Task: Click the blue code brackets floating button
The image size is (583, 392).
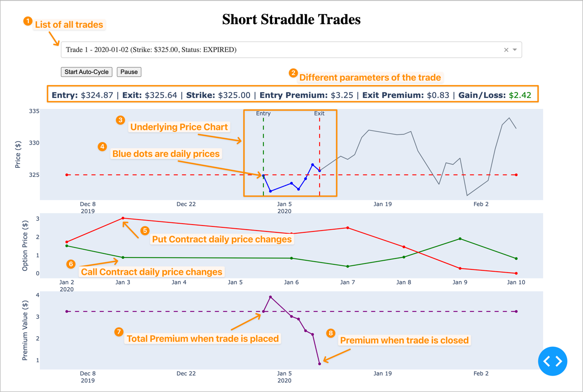Action: 553,361
